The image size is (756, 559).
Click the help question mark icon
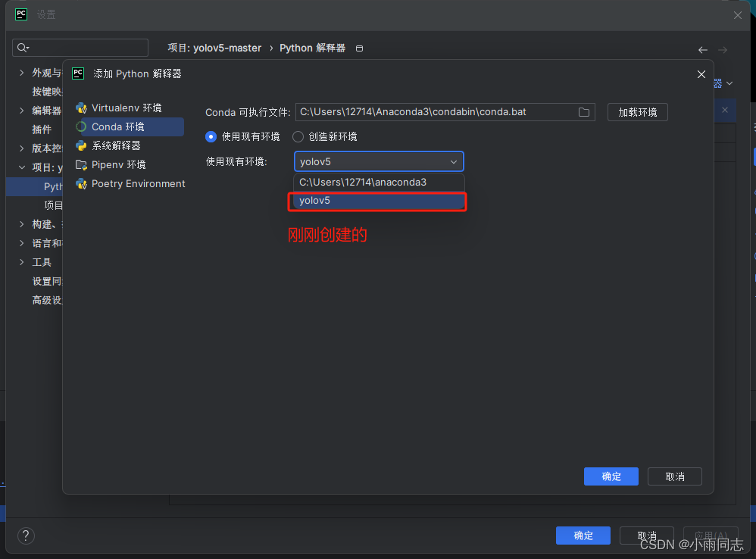[25, 536]
